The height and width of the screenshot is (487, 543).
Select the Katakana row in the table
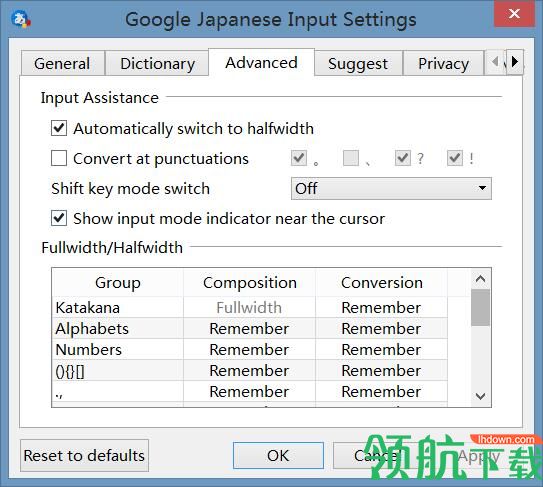pos(250,308)
